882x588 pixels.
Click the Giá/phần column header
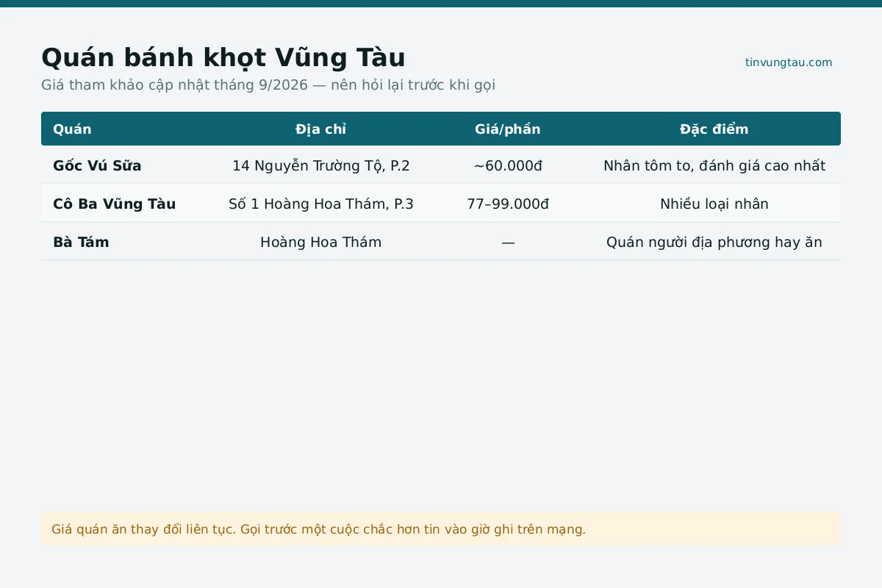(508, 129)
